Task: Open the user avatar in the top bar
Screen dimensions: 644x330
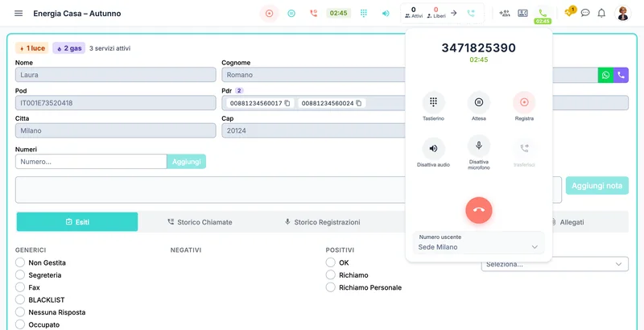Action: (x=622, y=13)
